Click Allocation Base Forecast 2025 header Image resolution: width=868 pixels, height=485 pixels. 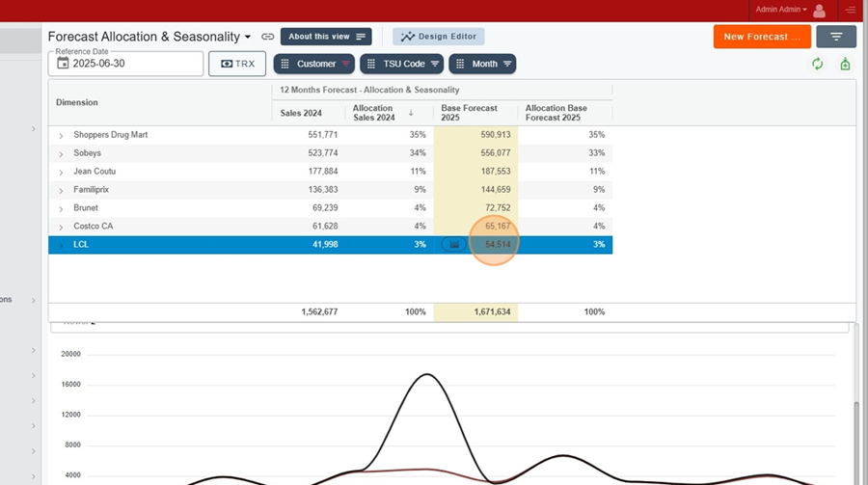pyautogui.click(x=556, y=113)
